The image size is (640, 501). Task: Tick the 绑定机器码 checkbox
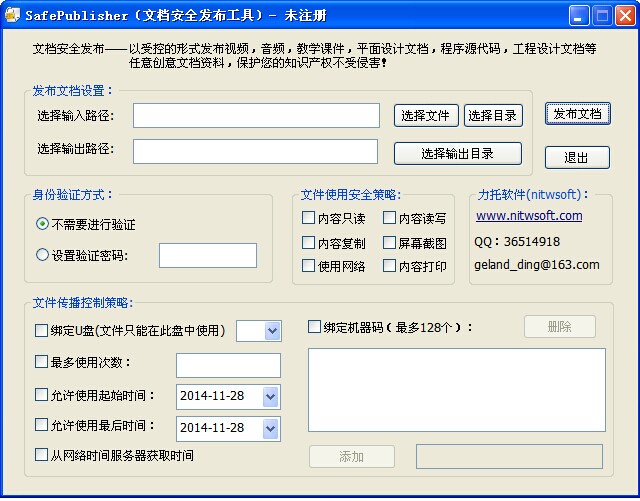315,327
